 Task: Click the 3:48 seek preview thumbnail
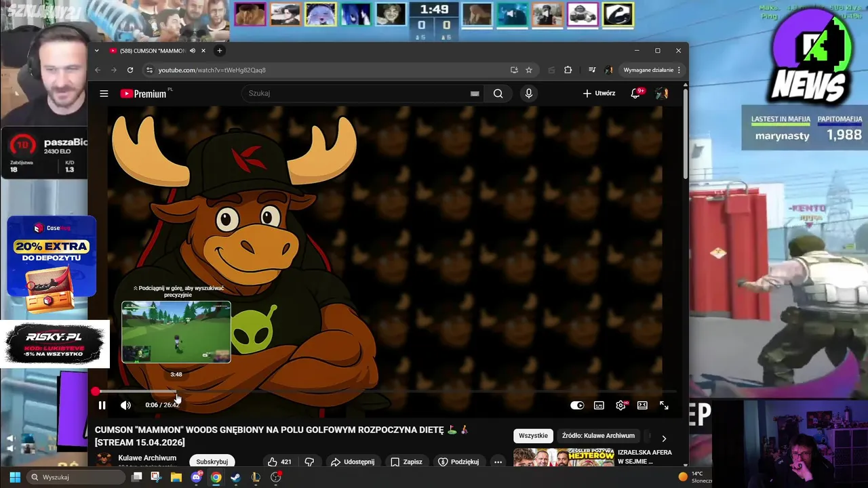[x=176, y=332]
